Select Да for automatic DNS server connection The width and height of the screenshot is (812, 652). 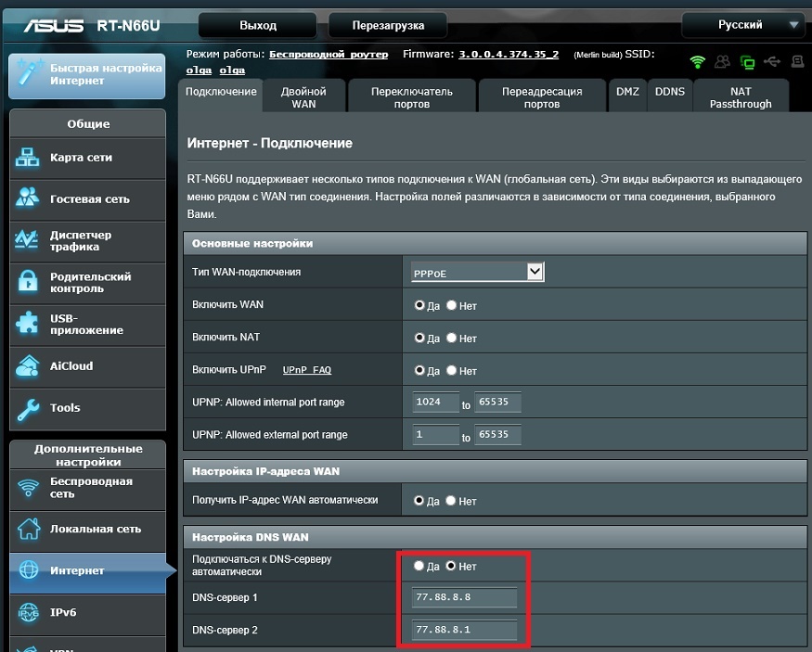[x=419, y=566]
